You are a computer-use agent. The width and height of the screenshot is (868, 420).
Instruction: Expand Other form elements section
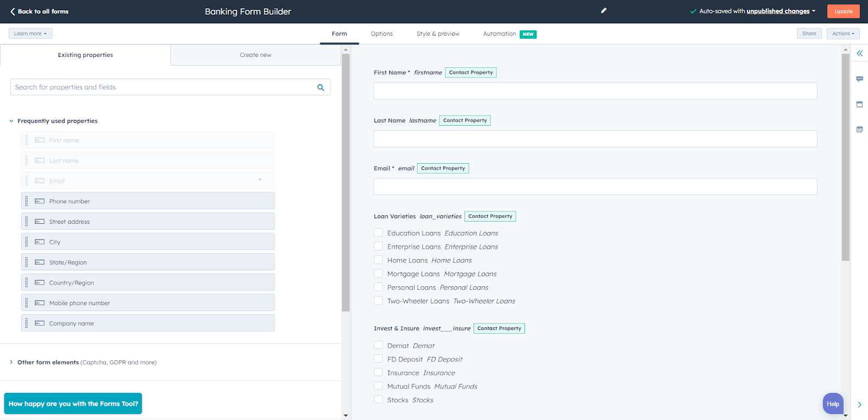pos(11,362)
